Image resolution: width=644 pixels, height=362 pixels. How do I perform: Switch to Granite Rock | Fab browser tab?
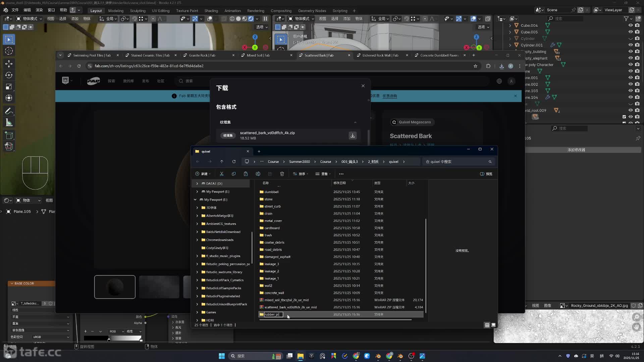[202, 55]
